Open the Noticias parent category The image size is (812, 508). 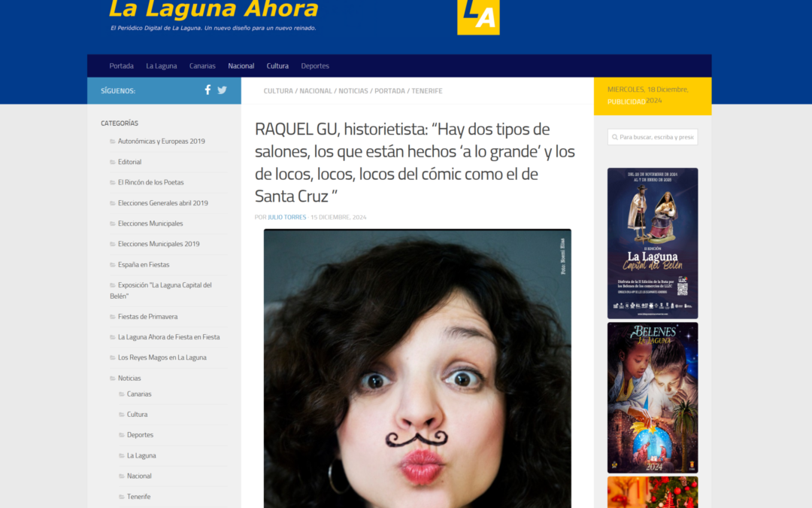(129, 379)
